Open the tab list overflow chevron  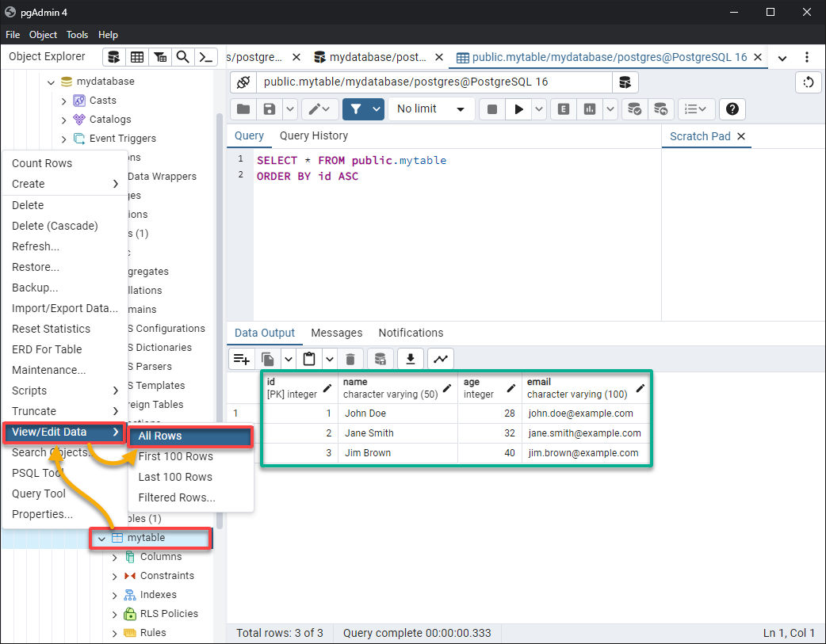(x=782, y=58)
